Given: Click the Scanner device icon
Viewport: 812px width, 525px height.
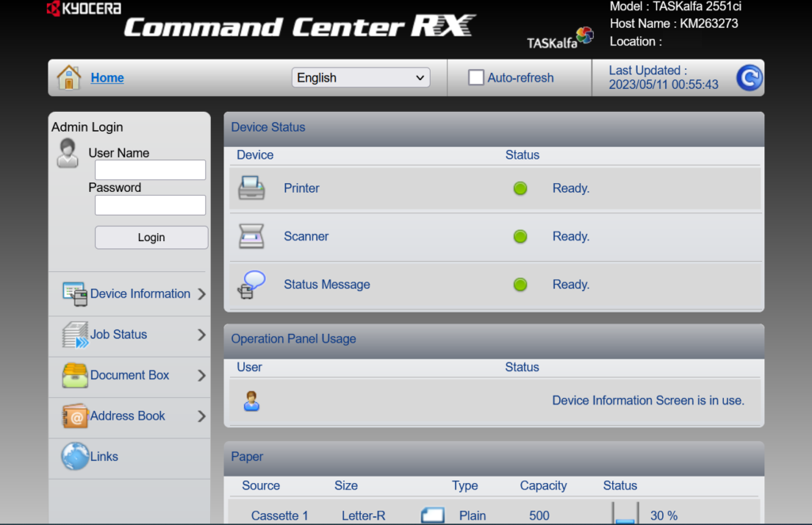Looking at the screenshot, I should tap(251, 236).
